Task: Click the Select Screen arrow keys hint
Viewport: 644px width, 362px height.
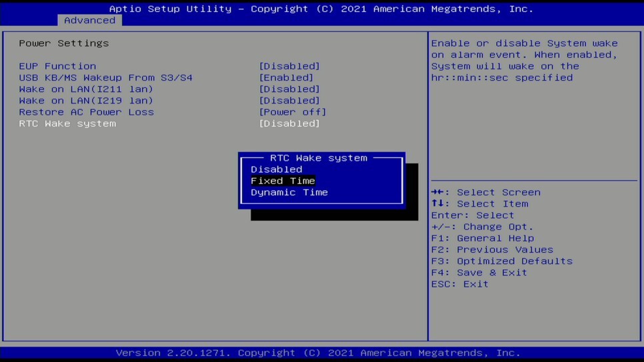Action: click(x=485, y=192)
